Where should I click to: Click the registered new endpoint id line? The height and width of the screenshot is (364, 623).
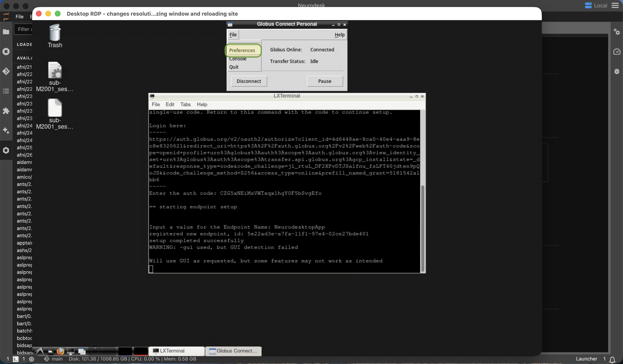pos(259,234)
